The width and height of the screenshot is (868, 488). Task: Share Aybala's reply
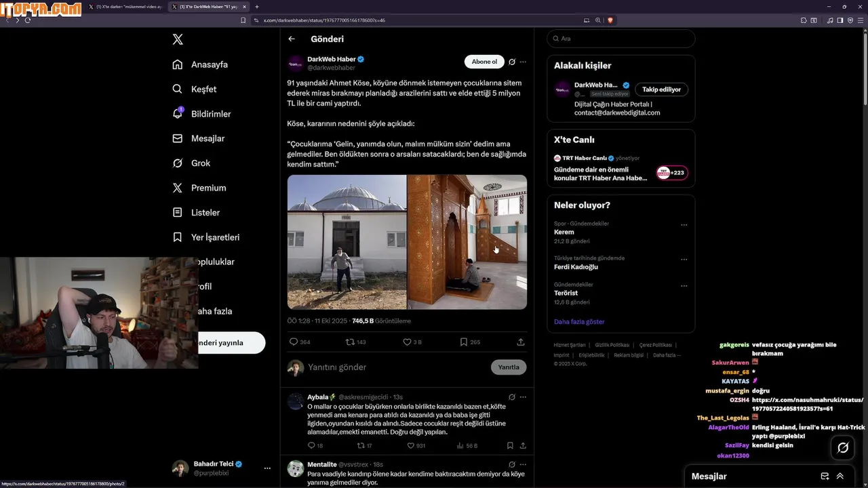523,446
